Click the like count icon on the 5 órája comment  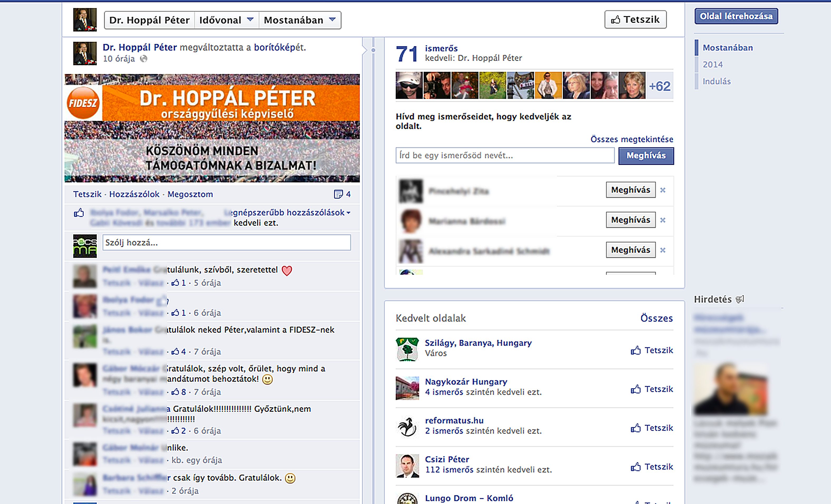(x=178, y=282)
